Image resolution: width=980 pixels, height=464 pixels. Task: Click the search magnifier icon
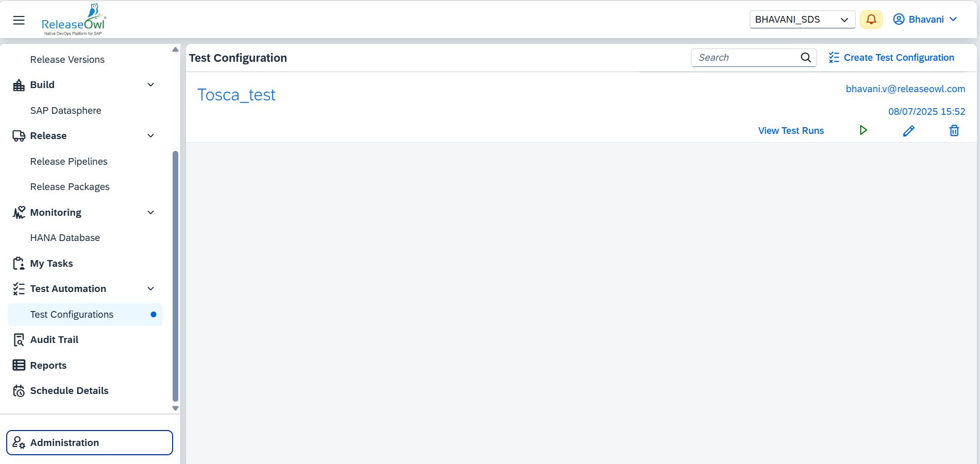pos(806,58)
